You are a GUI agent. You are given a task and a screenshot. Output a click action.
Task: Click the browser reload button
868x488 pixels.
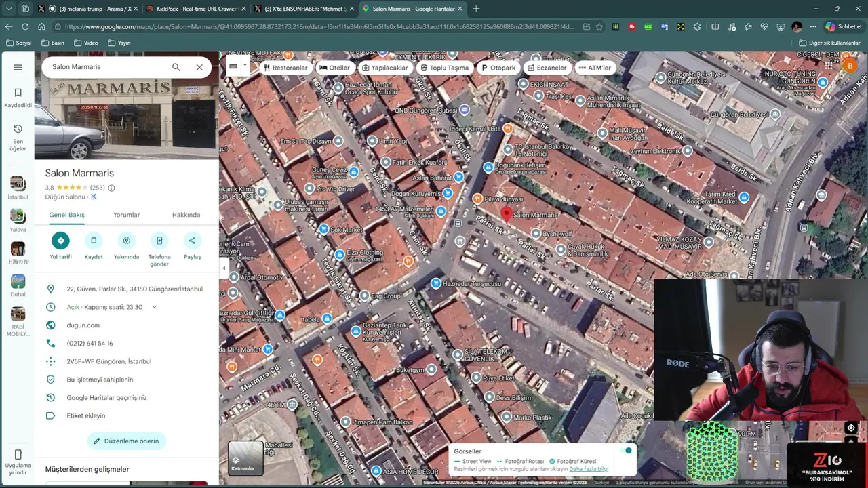click(x=25, y=27)
